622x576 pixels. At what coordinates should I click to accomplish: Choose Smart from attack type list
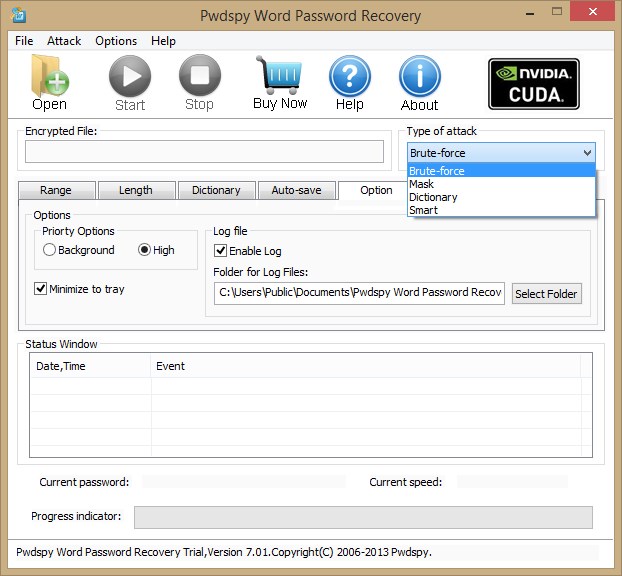tap(501, 210)
